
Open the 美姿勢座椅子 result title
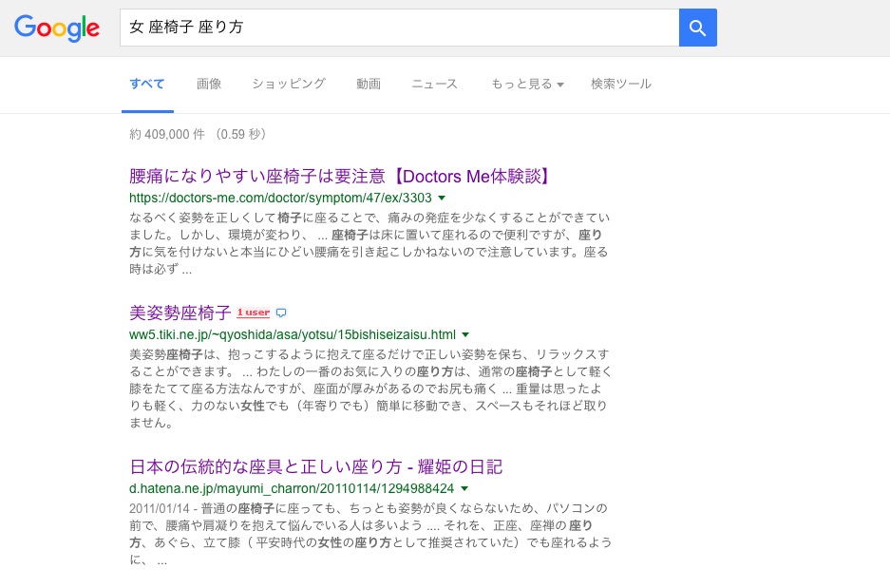point(180,313)
